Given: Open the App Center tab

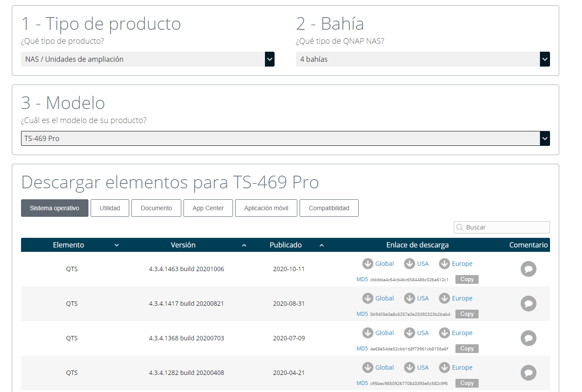Looking at the screenshot, I should coord(208,208).
